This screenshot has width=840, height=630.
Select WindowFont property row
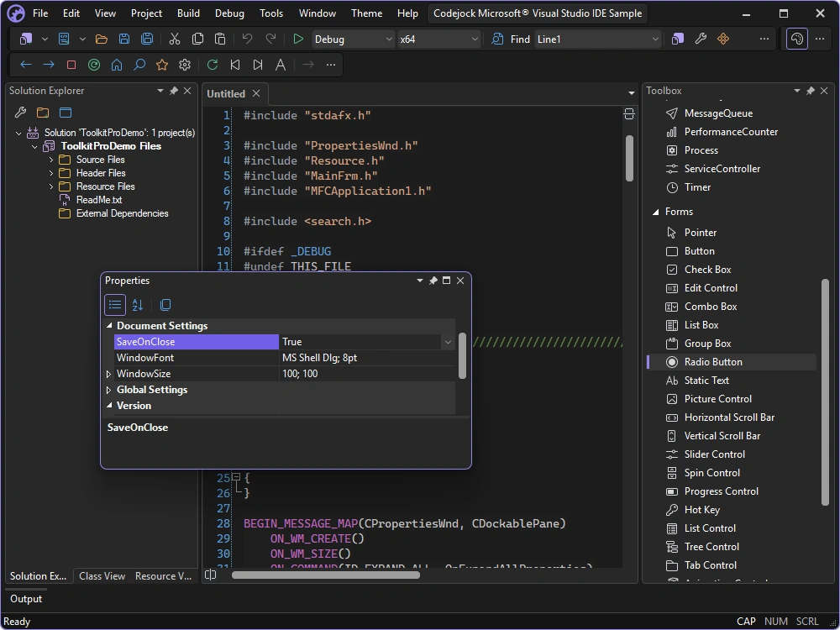click(x=284, y=358)
